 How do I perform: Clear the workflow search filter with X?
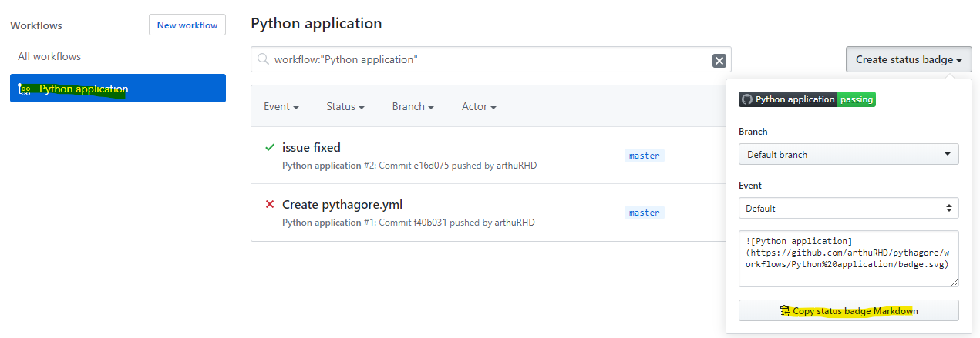coord(719,60)
